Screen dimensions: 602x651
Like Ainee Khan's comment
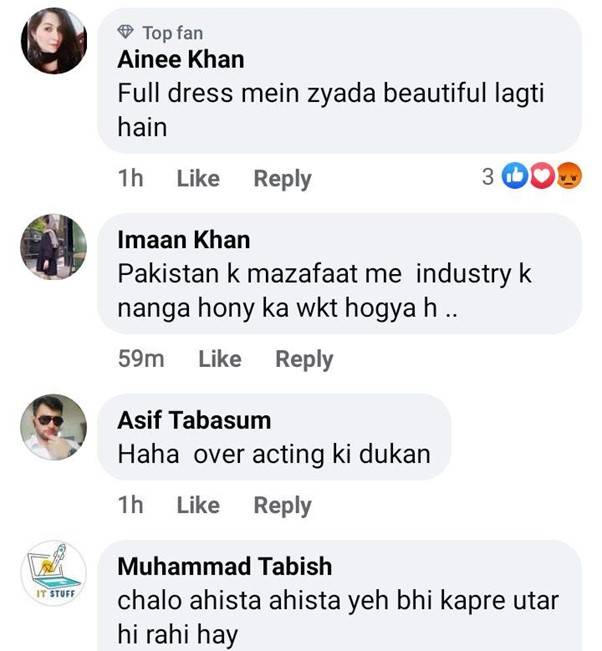click(x=198, y=179)
